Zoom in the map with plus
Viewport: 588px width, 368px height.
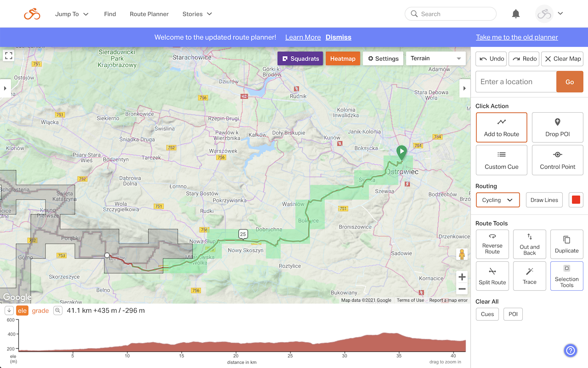pos(462,277)
